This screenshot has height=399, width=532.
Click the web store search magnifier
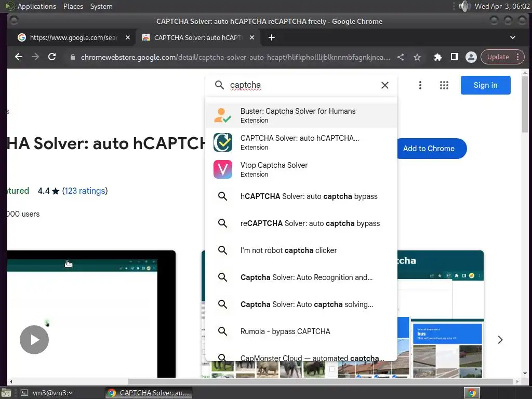click(220, 85)
